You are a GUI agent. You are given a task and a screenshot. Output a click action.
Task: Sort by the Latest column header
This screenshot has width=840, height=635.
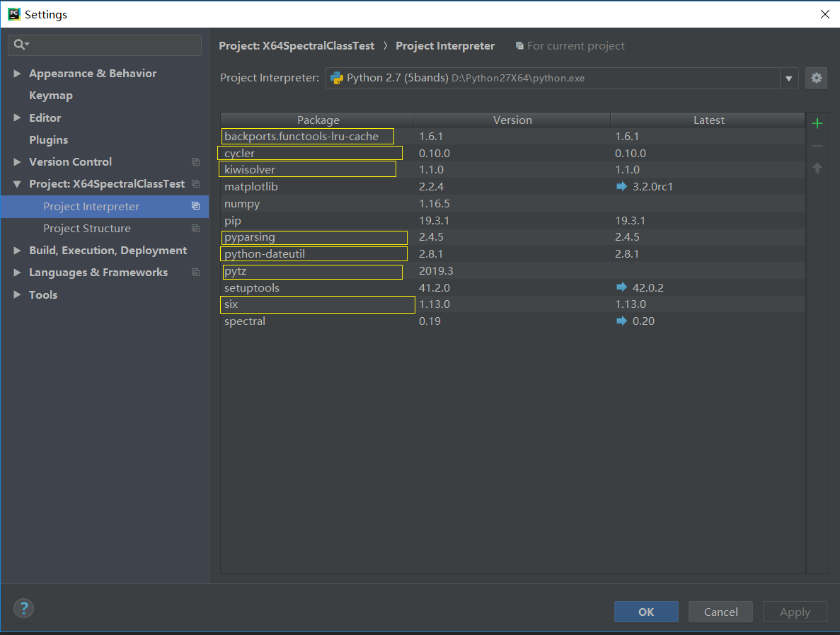708,120
